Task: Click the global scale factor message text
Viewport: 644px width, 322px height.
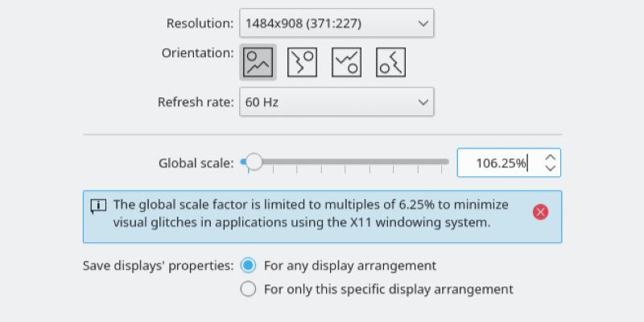Action: click(x=310, y=213)
